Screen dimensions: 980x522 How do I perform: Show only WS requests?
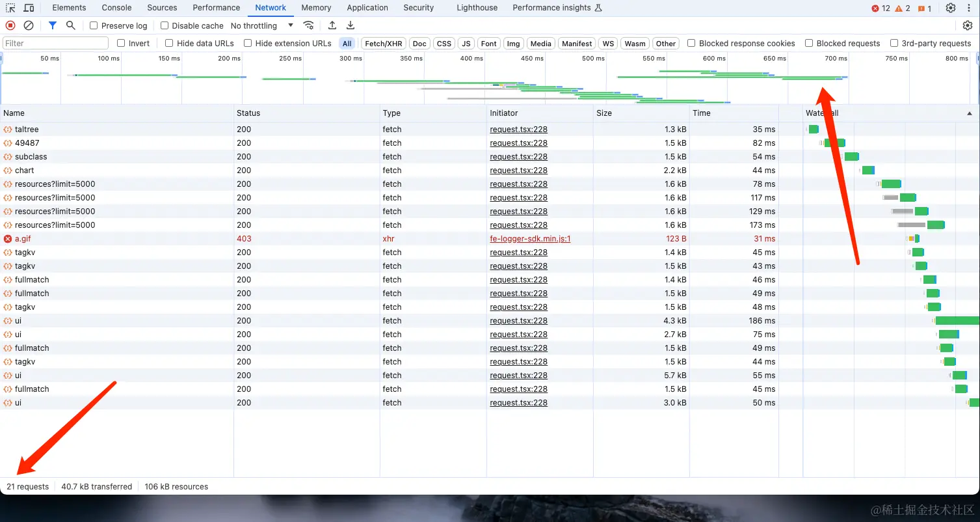tap(608, 44)
